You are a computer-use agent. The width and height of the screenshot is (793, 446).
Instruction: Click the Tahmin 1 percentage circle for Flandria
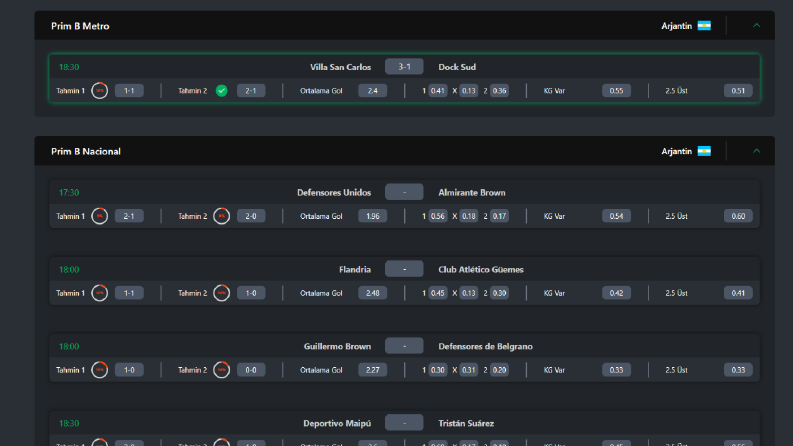(100, 293)
